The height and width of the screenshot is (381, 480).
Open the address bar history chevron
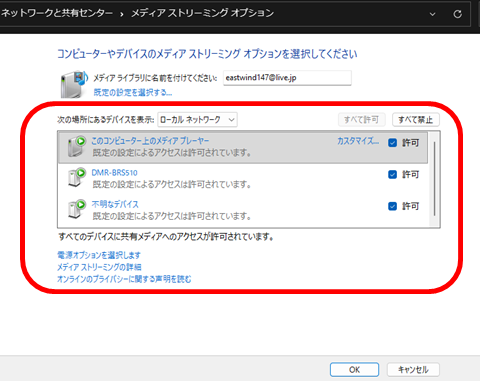(432, 14)
